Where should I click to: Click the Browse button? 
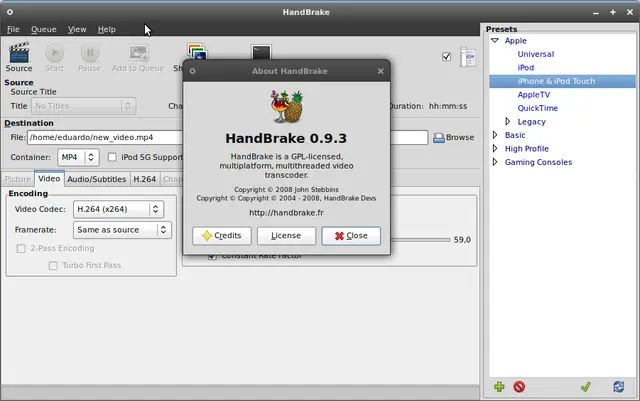pos(453,138)
